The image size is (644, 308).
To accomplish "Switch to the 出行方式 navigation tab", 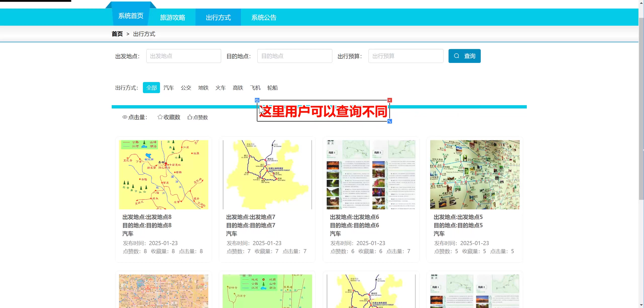I will (218, 17).
